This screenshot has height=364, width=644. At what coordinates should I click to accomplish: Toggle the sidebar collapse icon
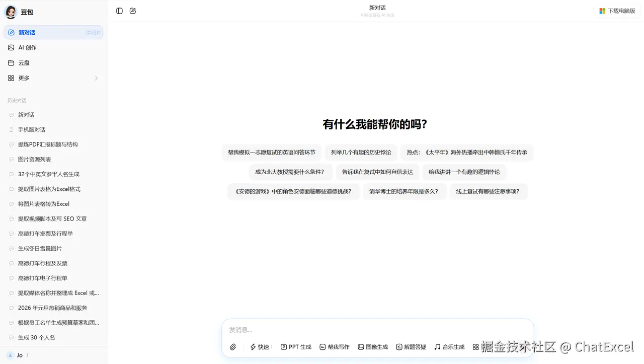119,11
